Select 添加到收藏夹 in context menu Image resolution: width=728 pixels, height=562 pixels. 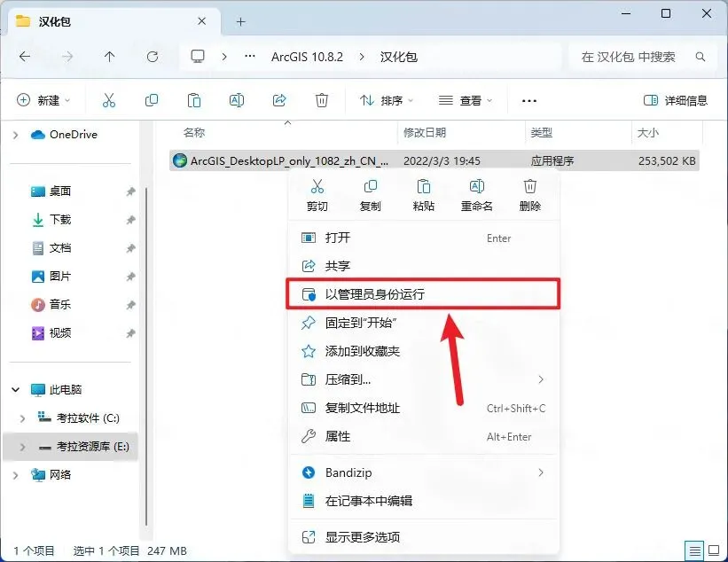point(424,351)
